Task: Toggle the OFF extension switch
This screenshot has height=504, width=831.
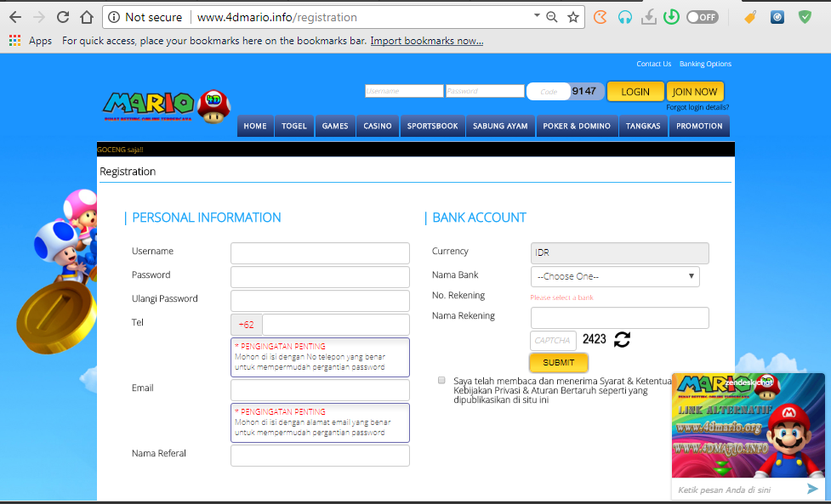Action: 703,18
